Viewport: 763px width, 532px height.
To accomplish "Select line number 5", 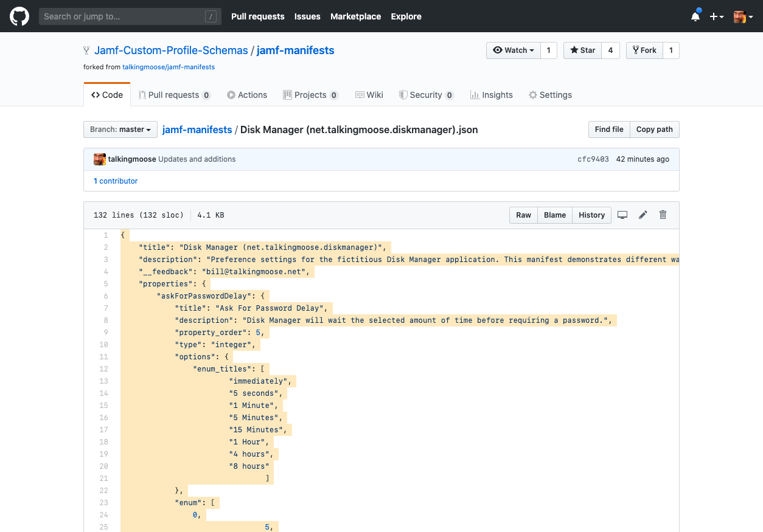I will click(106, 284).
